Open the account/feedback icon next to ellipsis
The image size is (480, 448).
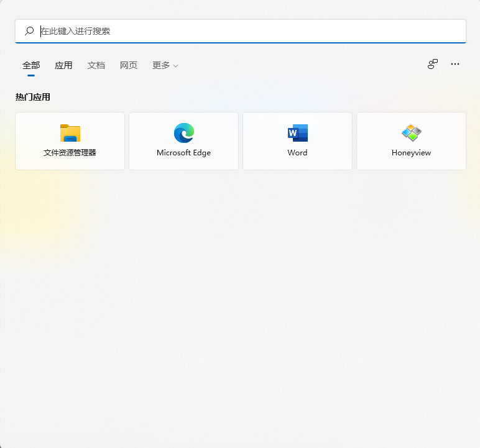click(x=433, y=64)
